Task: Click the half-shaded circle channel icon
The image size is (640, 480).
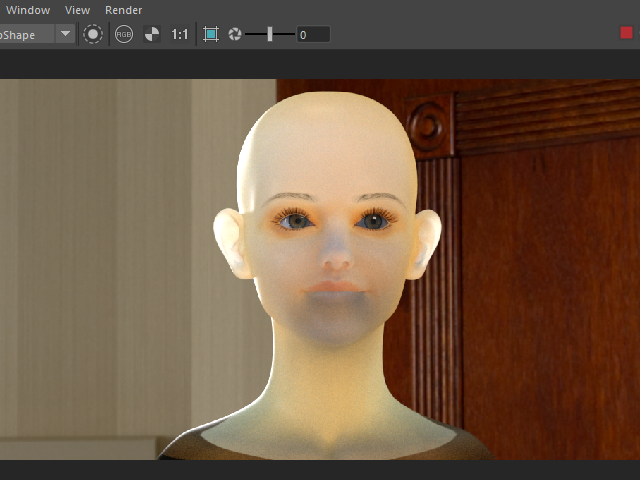Action: coord(151,34)
